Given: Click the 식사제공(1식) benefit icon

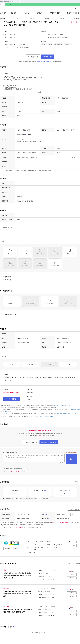Looking at the screenshot, I should pyautogui.click(x=55, y=264).
